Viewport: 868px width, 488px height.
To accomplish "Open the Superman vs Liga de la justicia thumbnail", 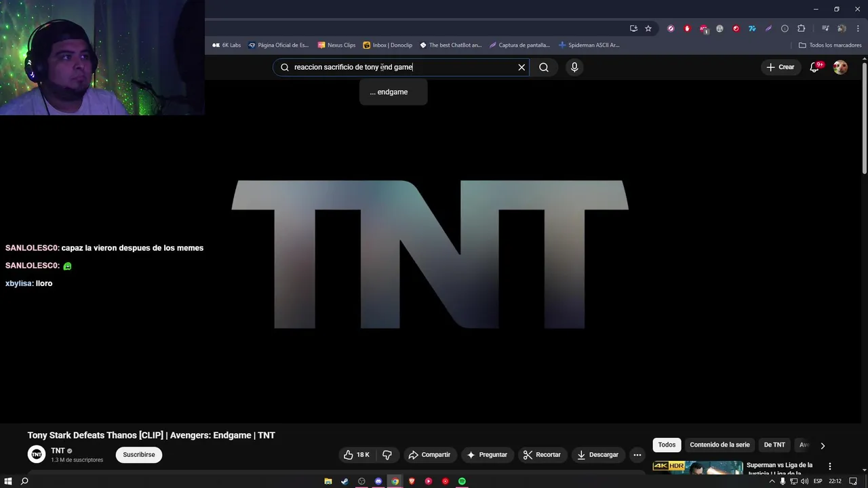I will [698, 468].
